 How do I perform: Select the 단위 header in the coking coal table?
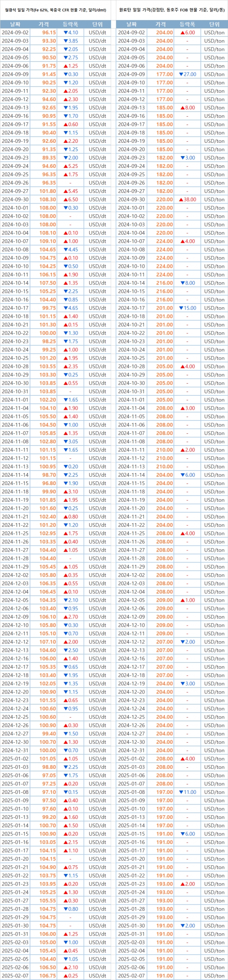click(x=214, y=24)
